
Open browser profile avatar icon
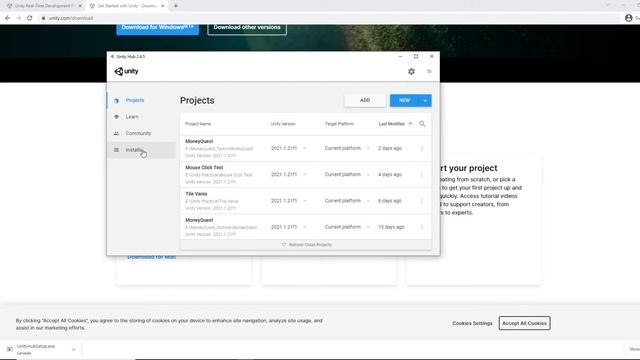coord(629,18)
